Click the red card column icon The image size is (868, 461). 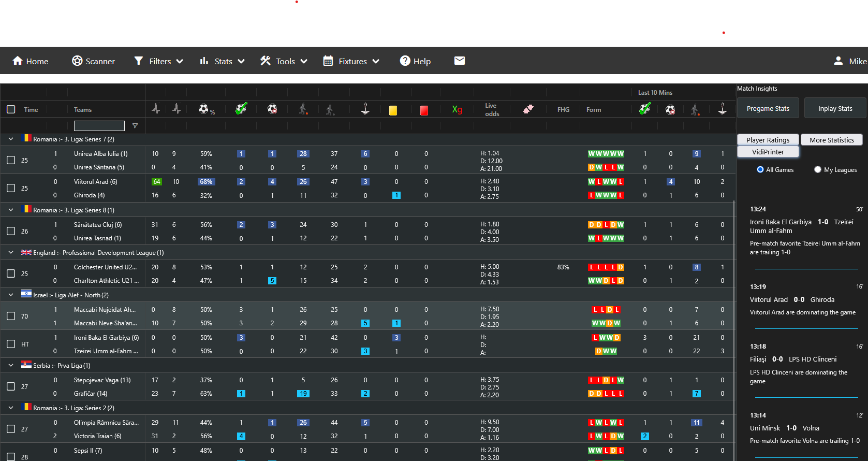point(424,110)
